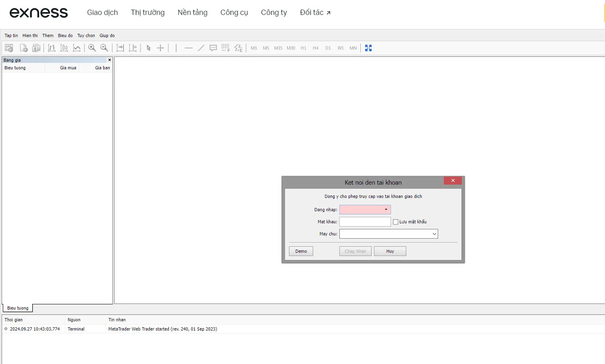Open the Bieu do menu
The width and height of the screenshot is (605, 364).
click(x=65, y=35)
